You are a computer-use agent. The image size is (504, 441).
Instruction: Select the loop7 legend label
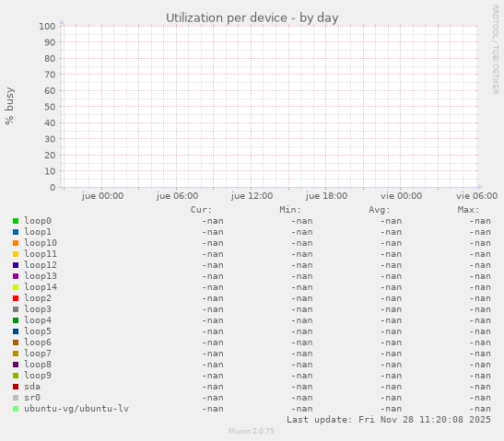[x=38, y=354]
